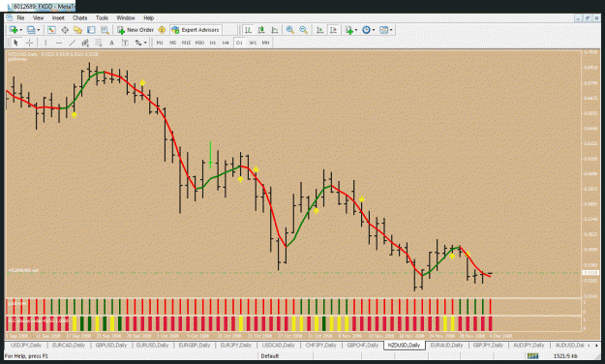Select the Cursor arrow tool

(x=15, y=43)
